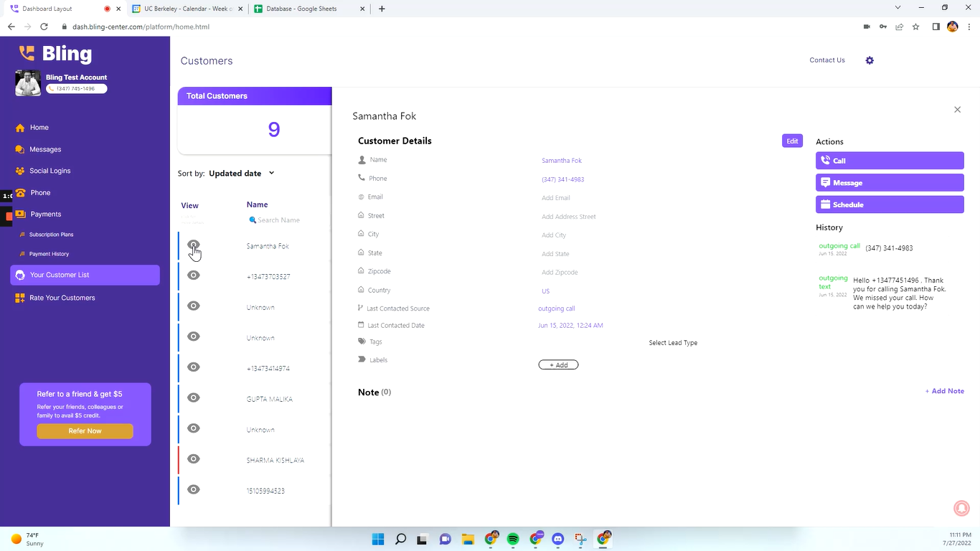The width and height of the screenshot is (980, 551).
Task: View eye icon for 15105994523
Action: pos(194,489)
